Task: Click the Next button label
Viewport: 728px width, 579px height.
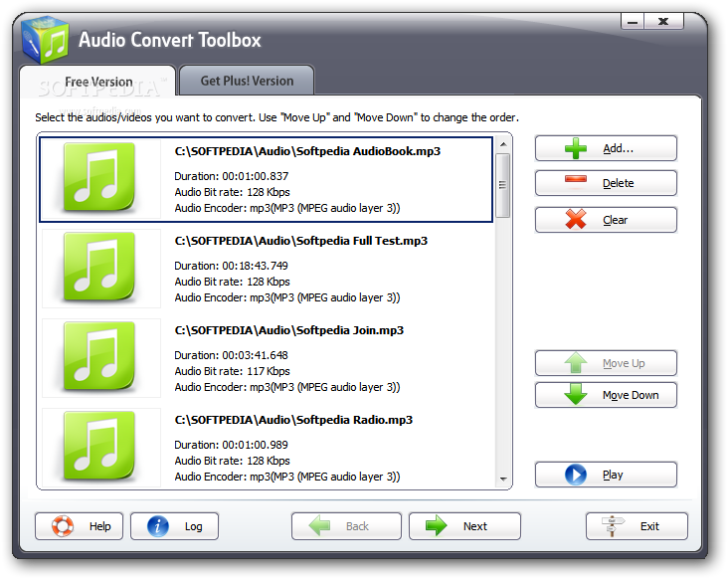Action: 475,526
